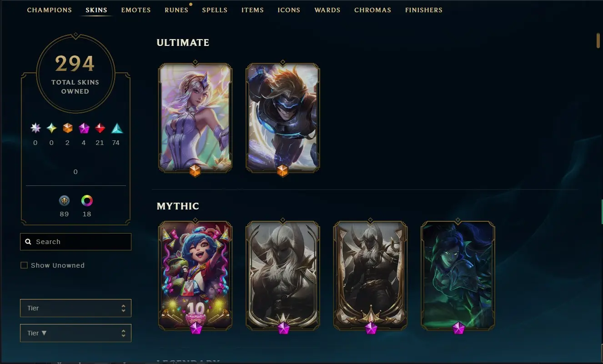This screenshot has width=603, height=364.
Task: Go to the Chromas tab
Action: (x=372, y=10)
